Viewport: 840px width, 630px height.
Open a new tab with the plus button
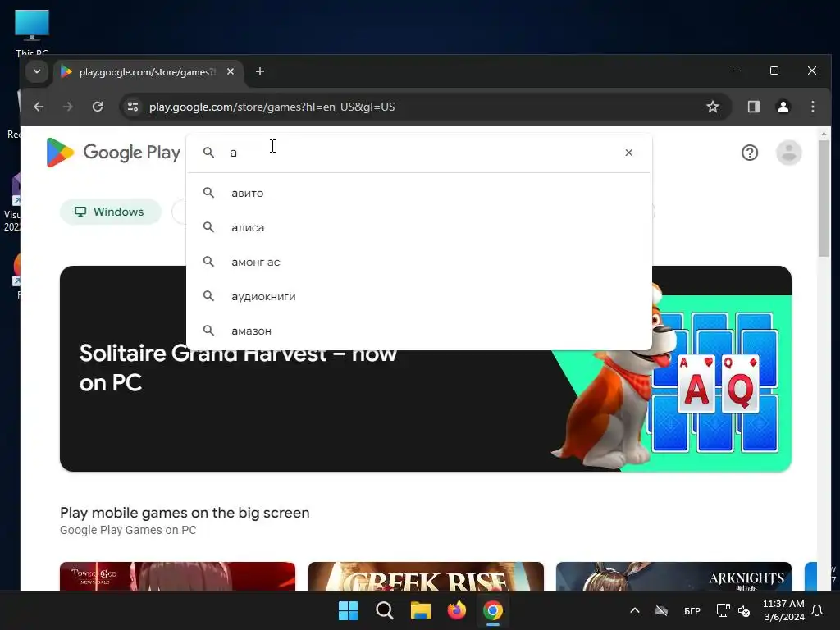point(260,71)
